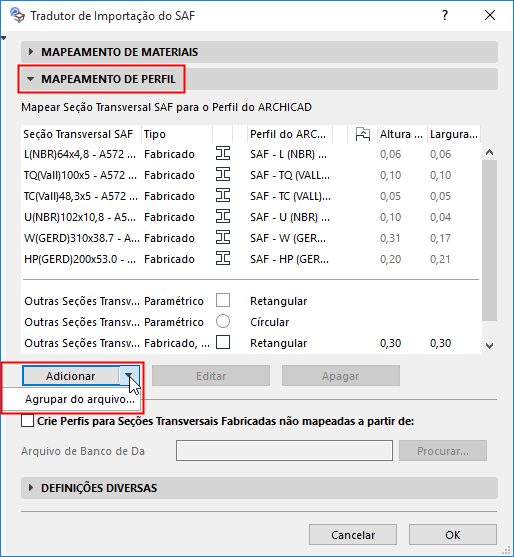Click circle shape icon in Círcular row

pyautogui.click(x=223, y=321)
